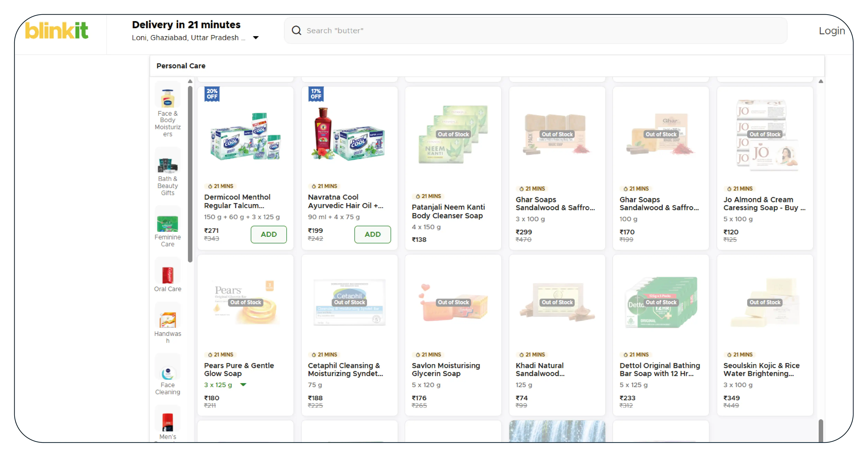Image resolution: width=868 pixels, height=457 pixels.
Task: Click the 17% OFF badge on Navratna
Action: (316, 94)
